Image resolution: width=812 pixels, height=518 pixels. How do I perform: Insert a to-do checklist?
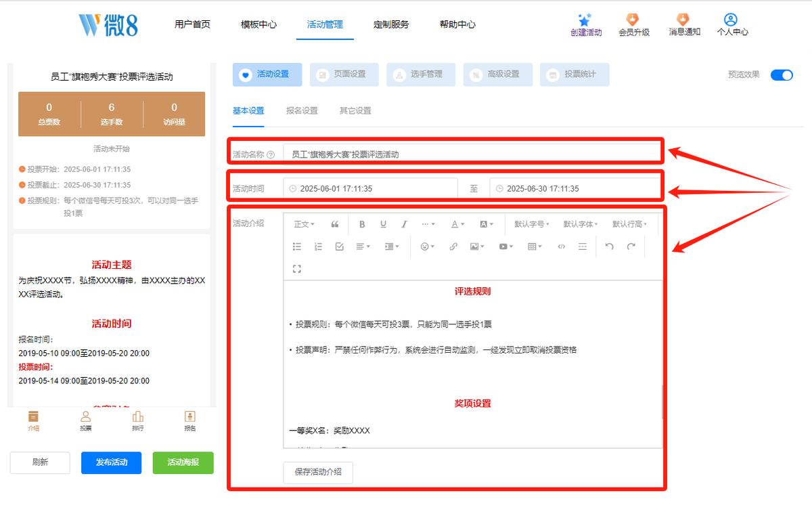click(x=340, y=246)
